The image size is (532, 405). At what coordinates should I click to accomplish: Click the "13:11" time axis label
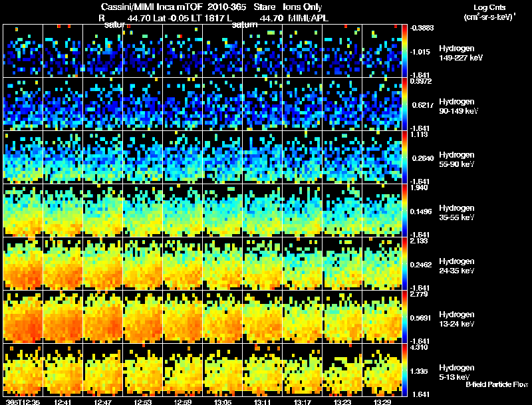tap(263, 402)
